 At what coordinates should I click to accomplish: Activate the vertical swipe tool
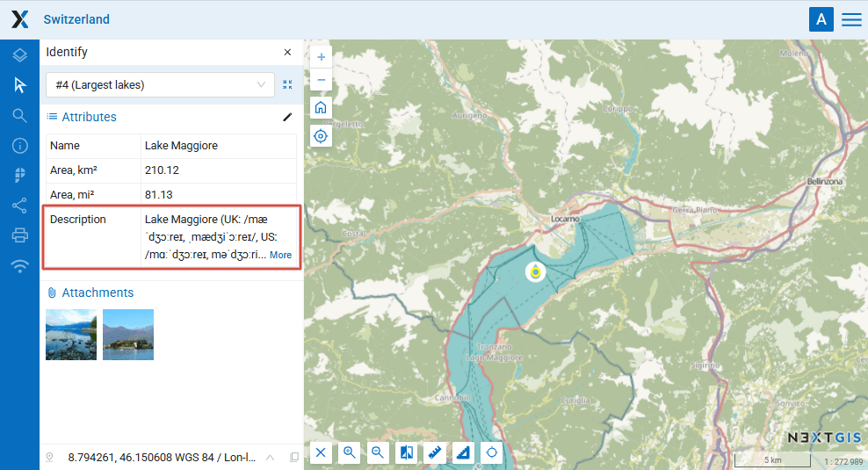pos(407,452)
